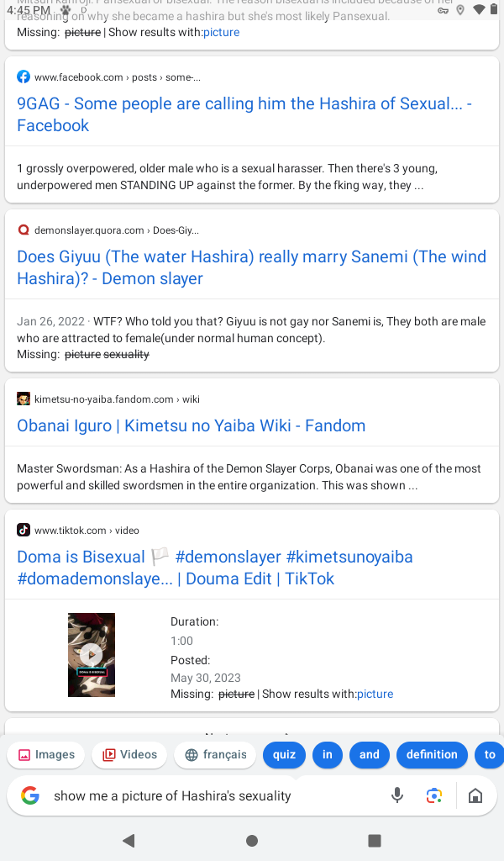Screen dimensions: 504x861
Task: Play the Doma TikTok video thumbnail
Action: [92, 655]
